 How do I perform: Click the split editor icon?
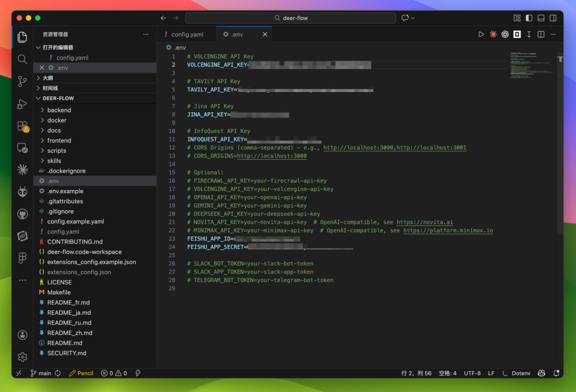pos(541,34)
